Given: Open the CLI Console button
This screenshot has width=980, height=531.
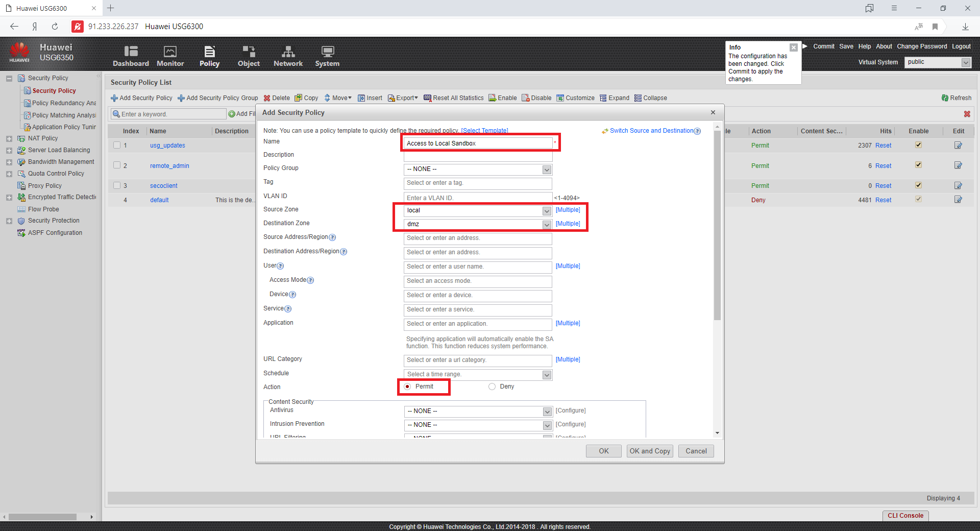Looking at the screenshot, I should (905, 516).
